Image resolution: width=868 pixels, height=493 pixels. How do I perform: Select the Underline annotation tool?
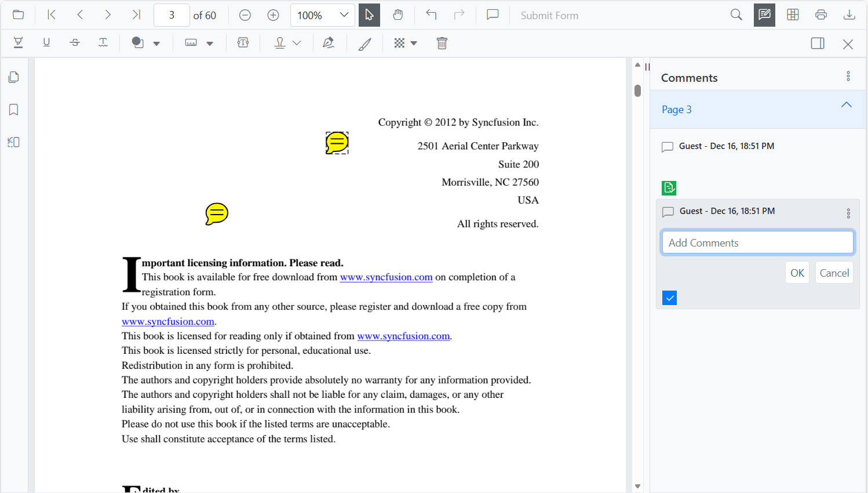[x=46, y=42]
